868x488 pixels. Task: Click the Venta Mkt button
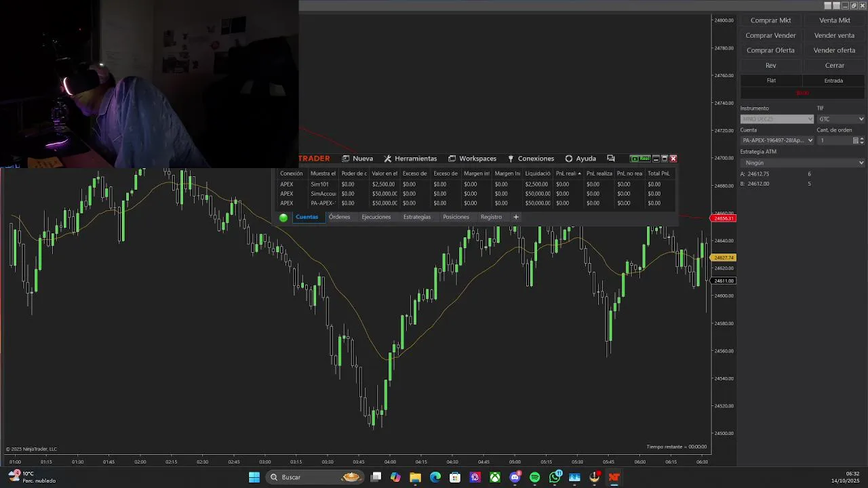[x=834, y=20]
